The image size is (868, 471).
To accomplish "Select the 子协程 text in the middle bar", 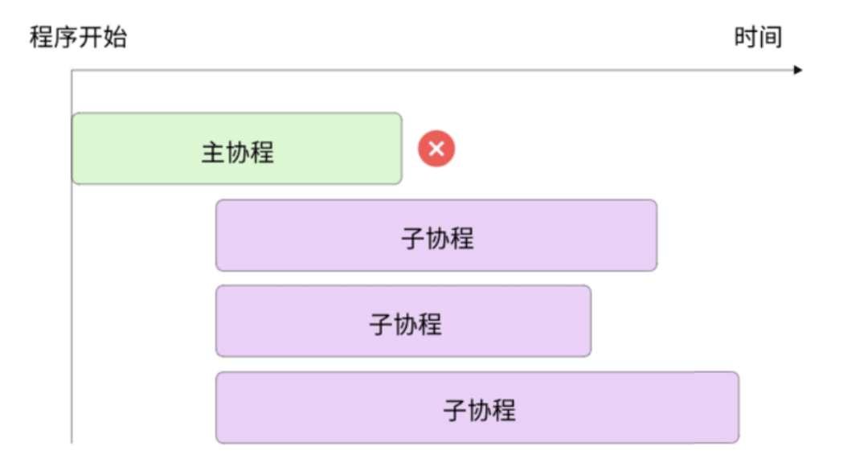I will pyautogui.click(x=405, y=324).
